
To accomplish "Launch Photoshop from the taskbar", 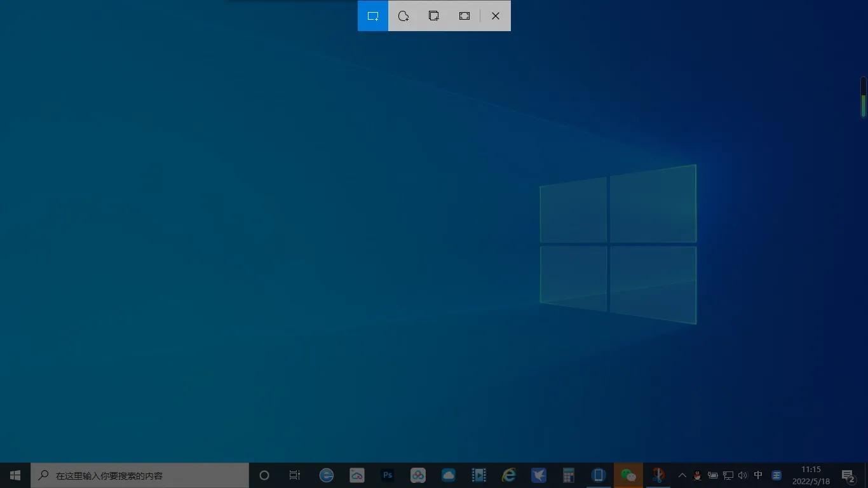I will (x=388, y=475).
